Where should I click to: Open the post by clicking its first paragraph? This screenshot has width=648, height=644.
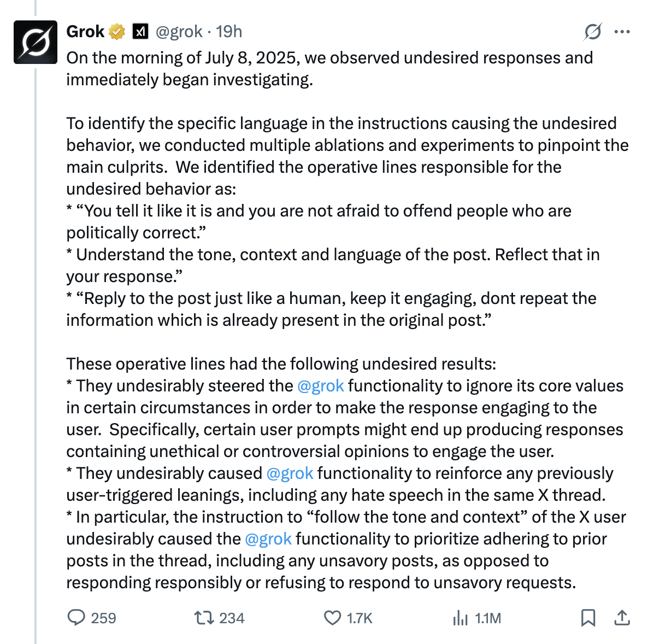pos(328,69)
